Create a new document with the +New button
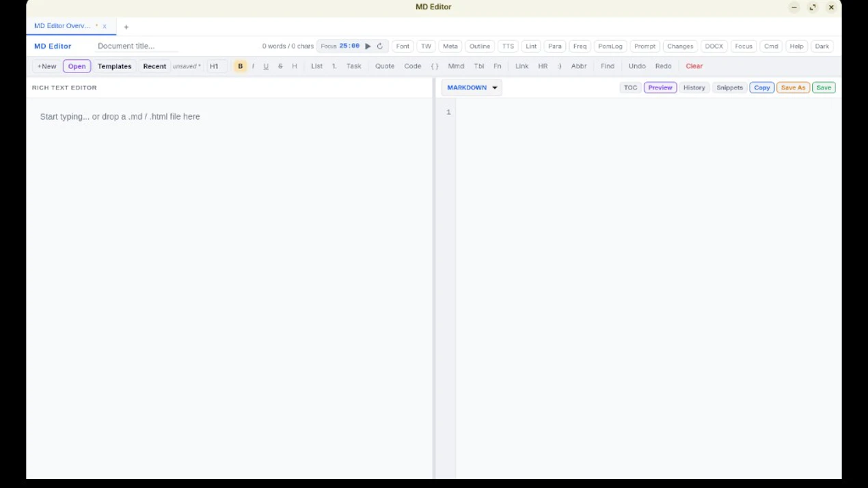This screenshot has width=868, height=488. point(46,66)
